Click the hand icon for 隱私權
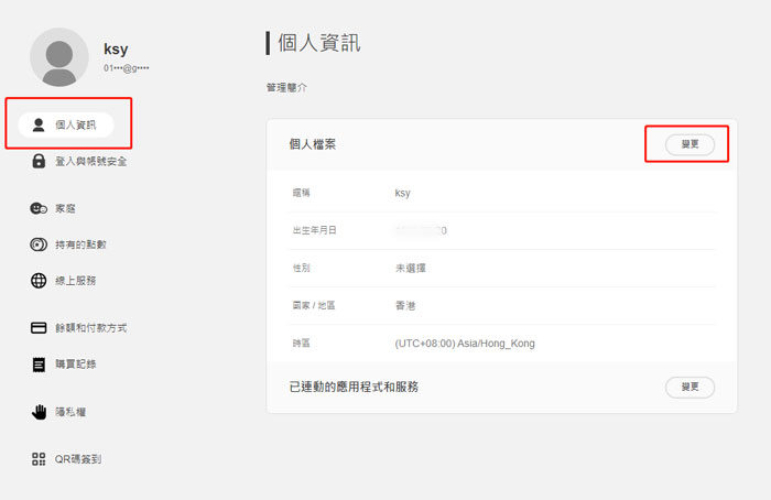The image size is (771, 500). pyautogui.click(x=39, y=412)
